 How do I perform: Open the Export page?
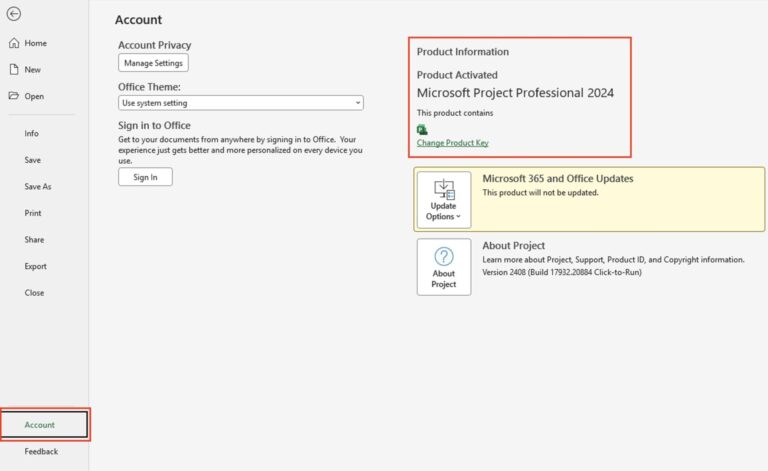tap(36, 266)
